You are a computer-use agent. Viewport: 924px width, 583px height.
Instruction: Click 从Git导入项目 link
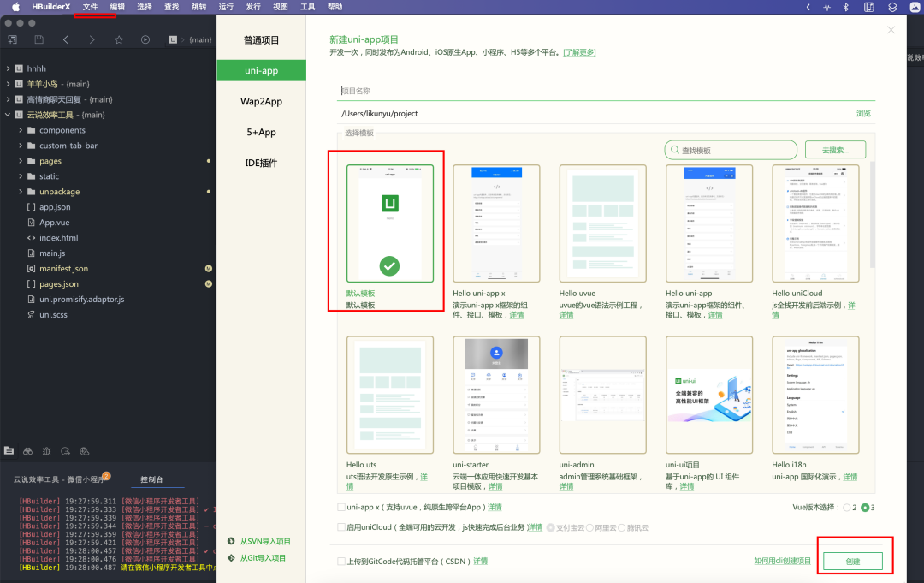point(263,557)
